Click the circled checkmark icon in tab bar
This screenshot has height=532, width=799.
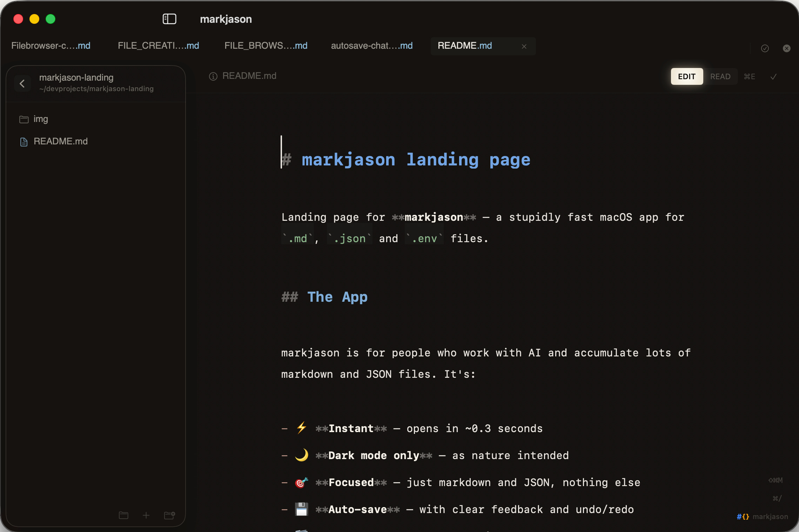click(765, 48)
